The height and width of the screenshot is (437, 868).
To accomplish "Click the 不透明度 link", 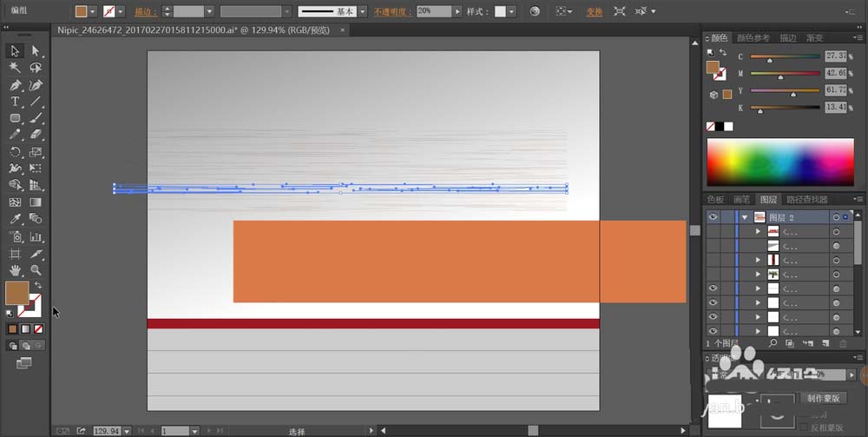I will [x=393, y=11].
